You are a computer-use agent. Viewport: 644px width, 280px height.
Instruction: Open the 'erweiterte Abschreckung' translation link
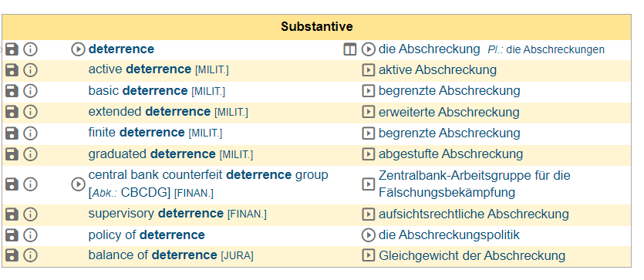[449, 112]
